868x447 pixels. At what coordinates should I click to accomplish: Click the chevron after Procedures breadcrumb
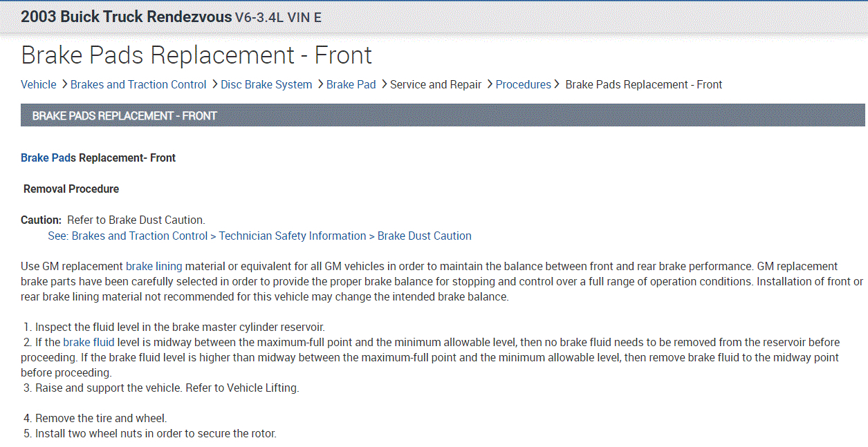tap(556, 84)
